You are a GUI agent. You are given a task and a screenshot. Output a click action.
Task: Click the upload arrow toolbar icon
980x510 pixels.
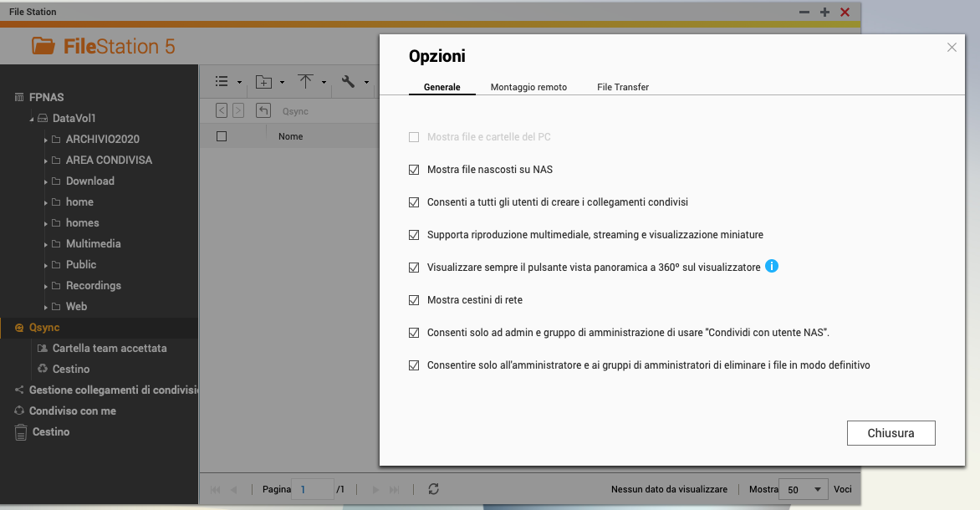(x=305, y=82)
